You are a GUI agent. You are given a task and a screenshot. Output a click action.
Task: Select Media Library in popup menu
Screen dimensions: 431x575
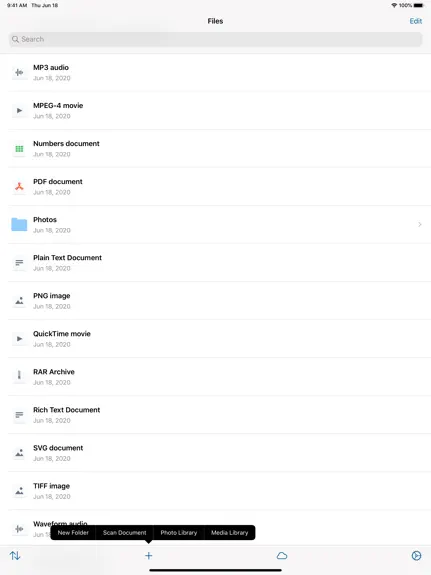(230, 532)
